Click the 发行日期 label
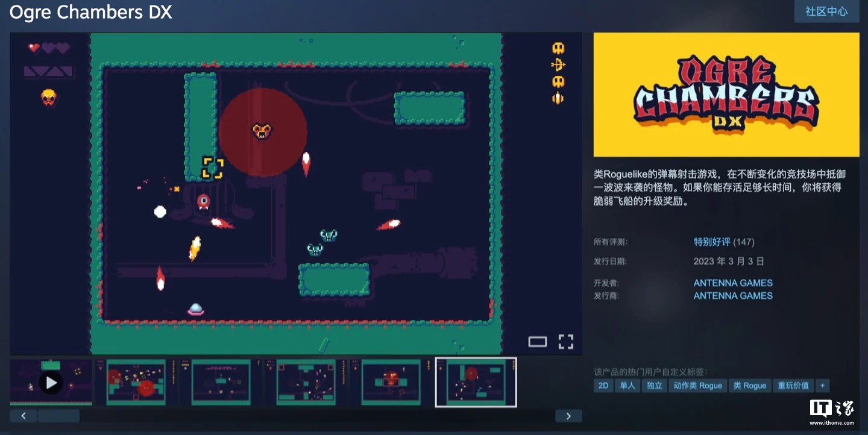Image resolution: width=868 pixels, height=435 pixels. point(611,261)
